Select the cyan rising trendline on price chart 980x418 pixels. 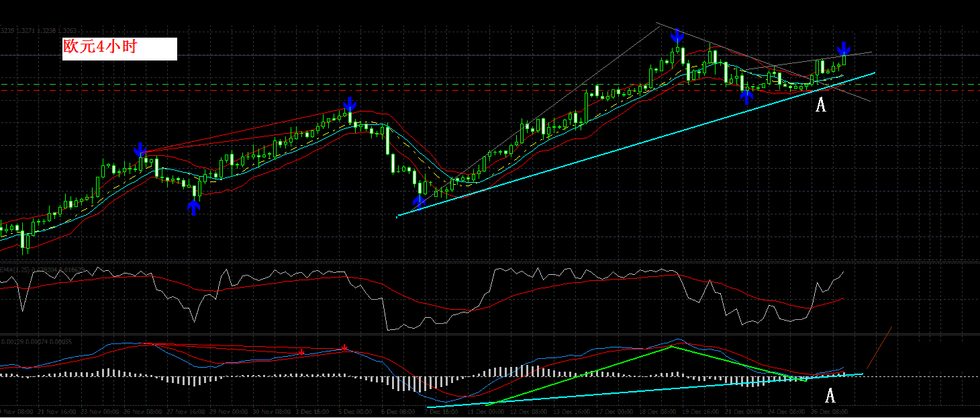pyautogui.click(x=636, y=144)
